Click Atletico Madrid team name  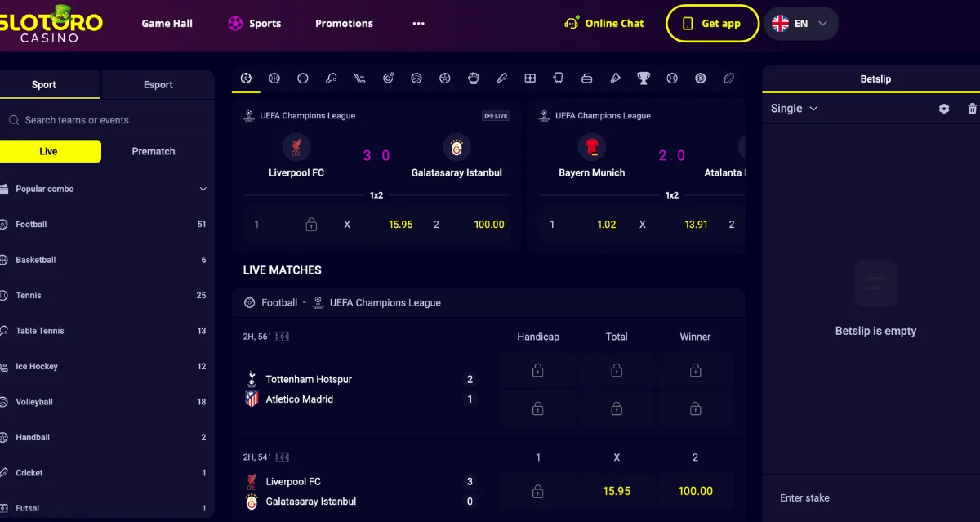[300, 399]
